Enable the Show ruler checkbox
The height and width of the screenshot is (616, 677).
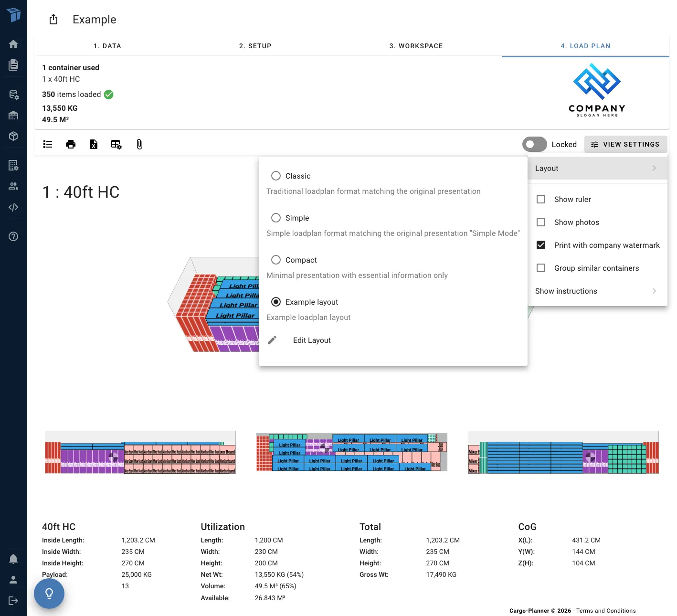click(x=541, y=199)
